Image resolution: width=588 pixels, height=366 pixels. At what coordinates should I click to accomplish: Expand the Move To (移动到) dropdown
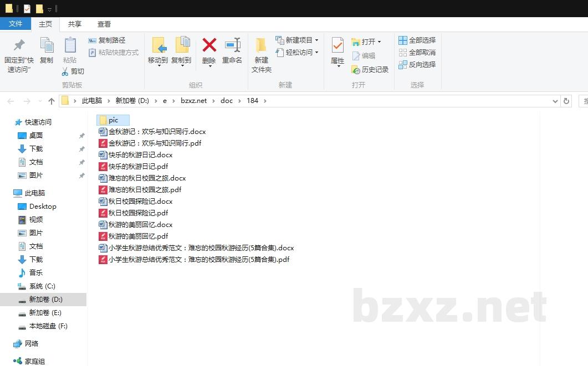[x=158, y=66]
